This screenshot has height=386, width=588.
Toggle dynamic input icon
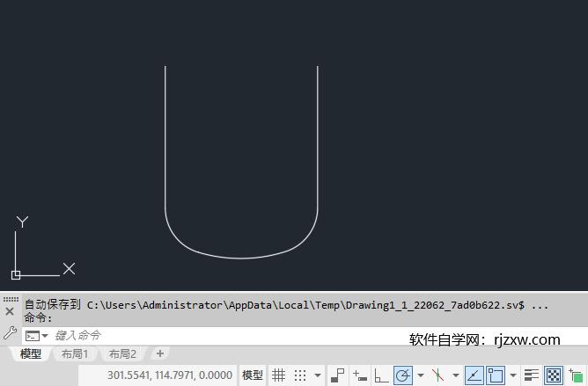360,375
